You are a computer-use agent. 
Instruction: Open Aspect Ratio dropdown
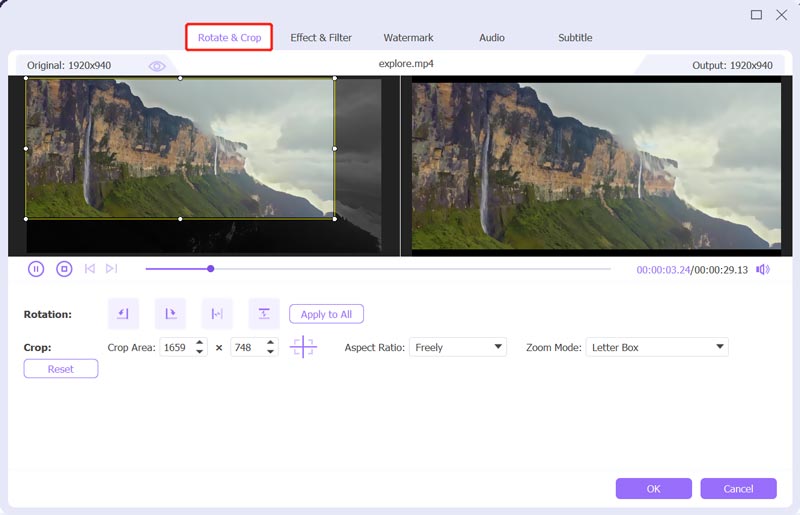pyautogui.click(x=458, y=347)
